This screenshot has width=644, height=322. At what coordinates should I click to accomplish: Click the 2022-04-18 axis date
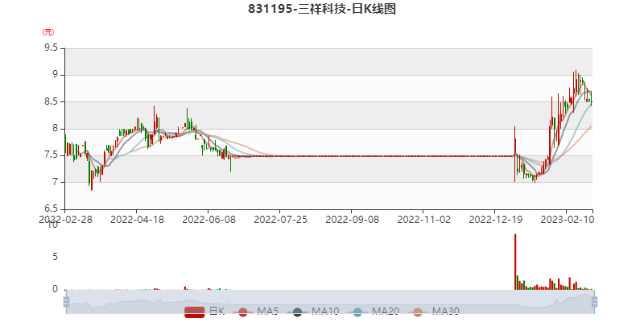(x=137, y=219)
